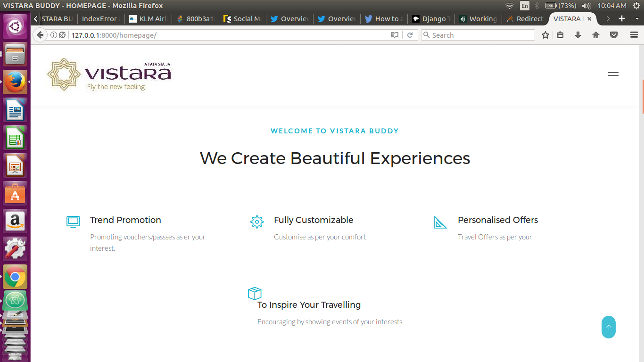Open the hamburger navigation menu on the Vistara page

pos(613,75)
